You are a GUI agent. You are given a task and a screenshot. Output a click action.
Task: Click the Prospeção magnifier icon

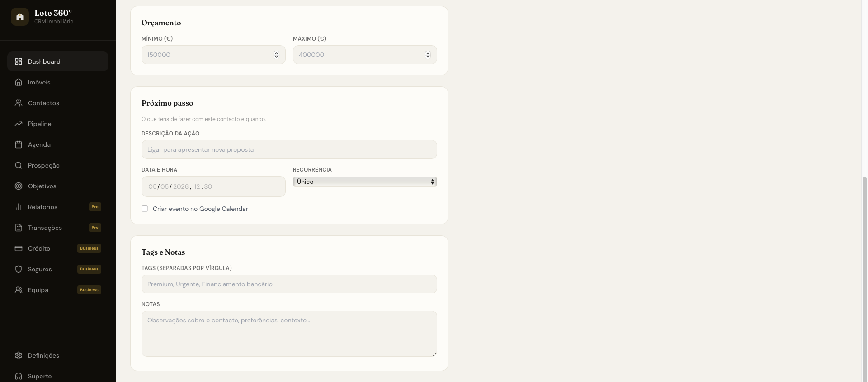point(19,165)
